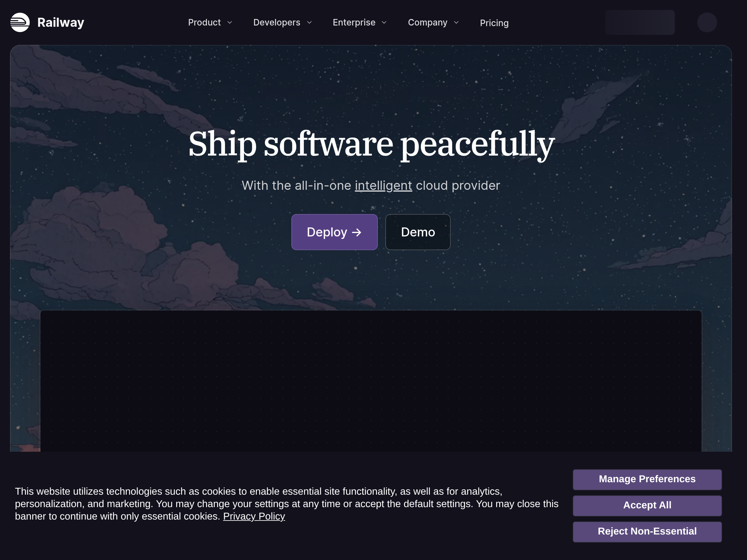Open the Product menu item
This screenshot has width=747, height=560.
(210, 23)
